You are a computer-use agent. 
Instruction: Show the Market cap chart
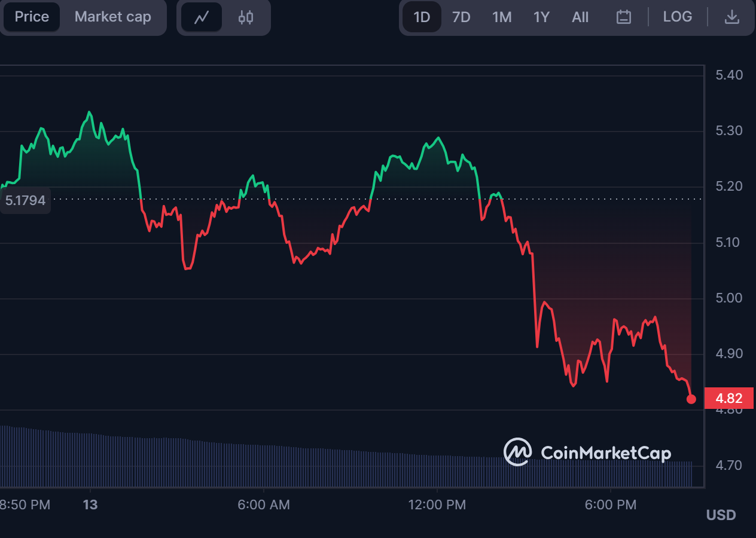[x=112, y=17]
